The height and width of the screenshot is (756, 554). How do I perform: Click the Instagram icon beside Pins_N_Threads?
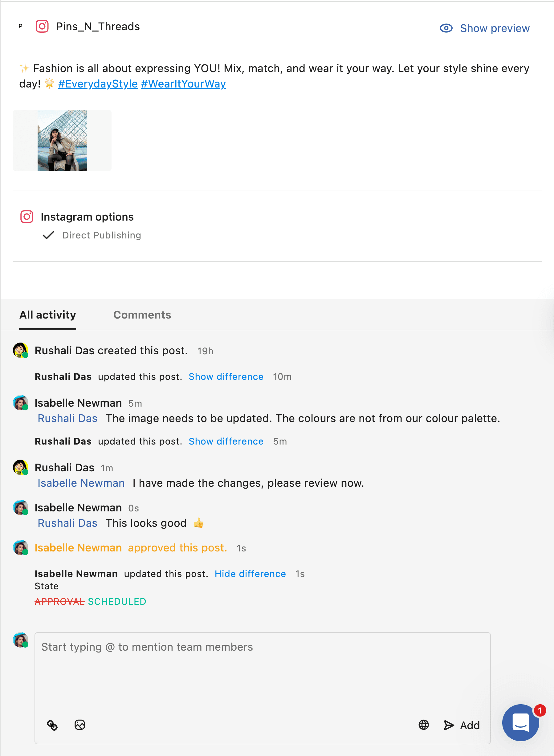point(42,26)
